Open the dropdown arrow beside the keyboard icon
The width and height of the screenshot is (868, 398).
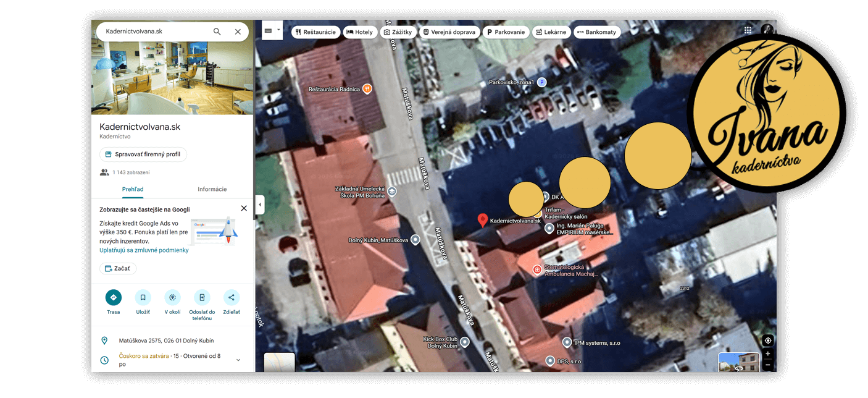coord(278,30)
